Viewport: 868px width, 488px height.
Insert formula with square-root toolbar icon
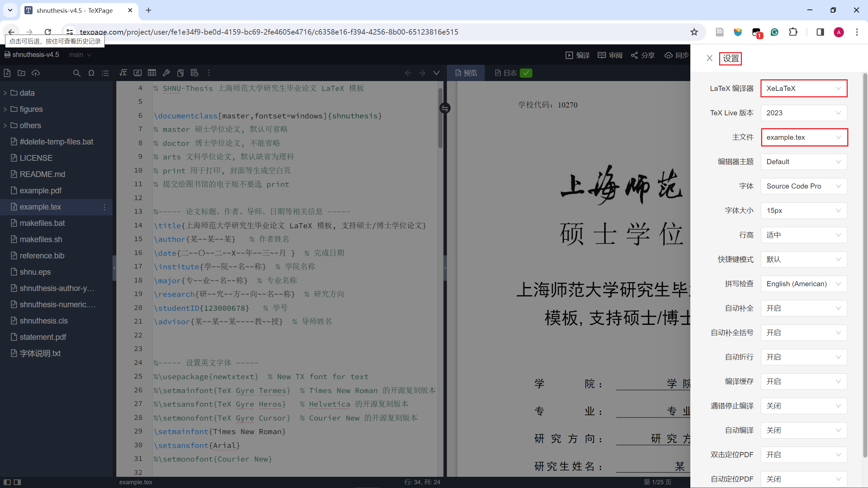pos(123,73)
